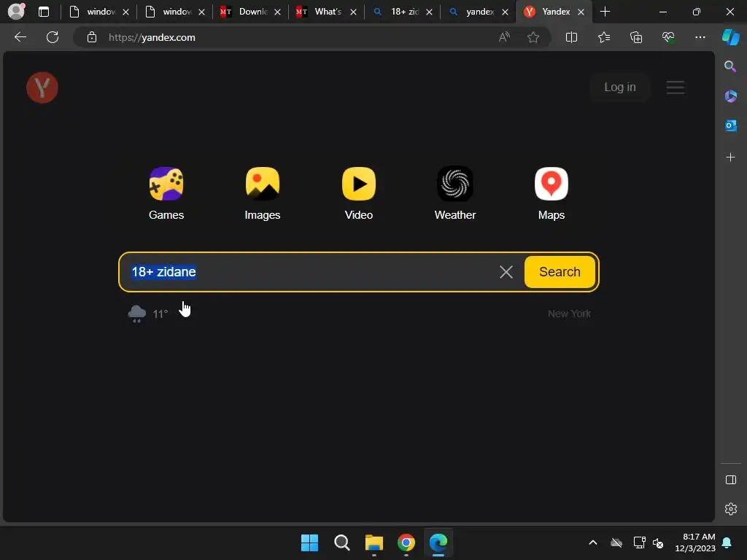Clear the search box text
This screenshot has height=560, width=747.
[x=506, y=272]
